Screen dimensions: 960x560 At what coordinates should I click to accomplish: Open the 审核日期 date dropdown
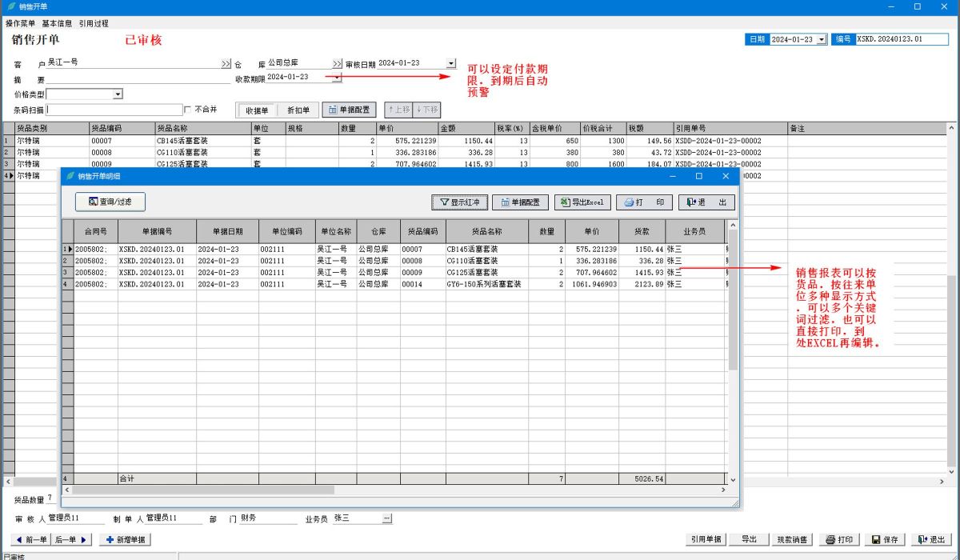pyautogui.click(x=451, y=63)
